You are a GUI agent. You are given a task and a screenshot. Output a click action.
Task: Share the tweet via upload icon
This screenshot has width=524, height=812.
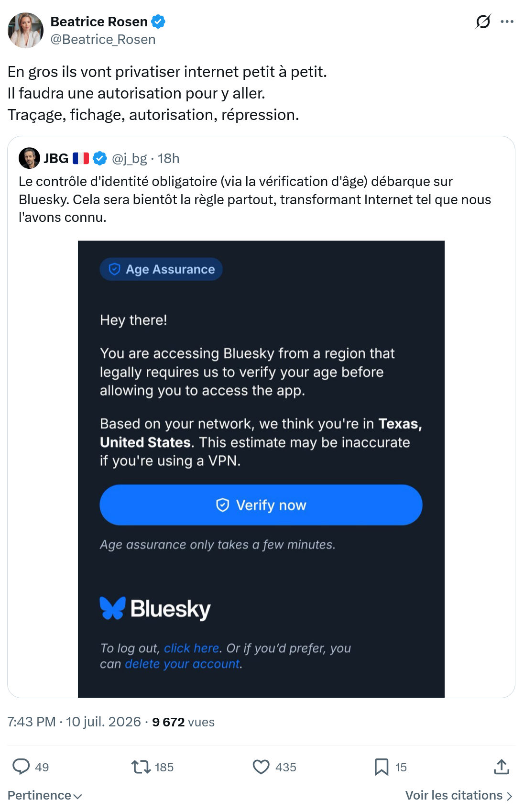click(501, 767)
